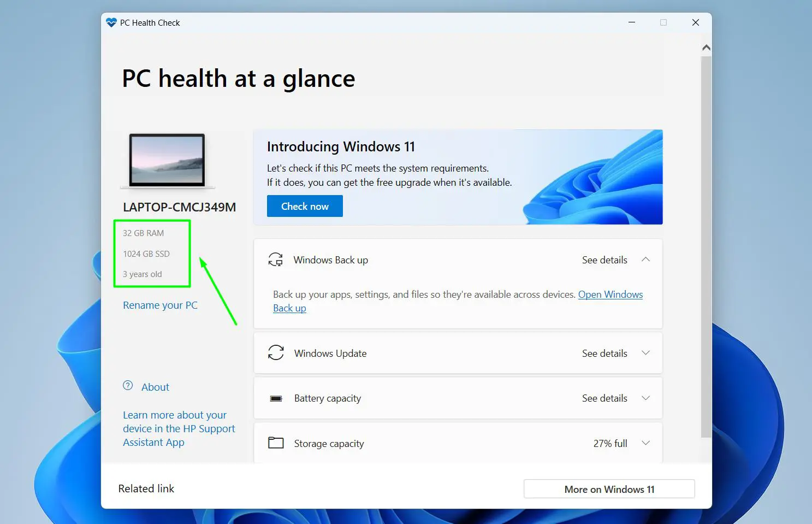Image resolution: width=812 pixels, height=524 pixels.
Task: Click Rename your PC
Action: (160, 305)
